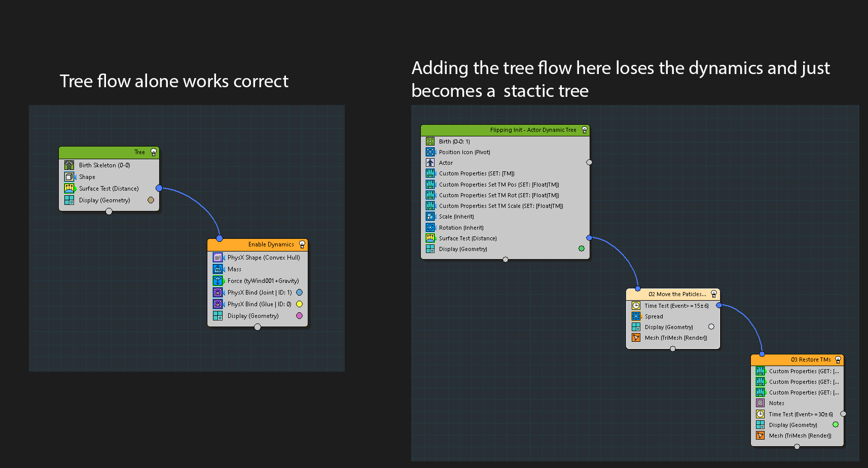Select Custom Properties (SET: [TM]) icon
The width and height of the screenshot is (868, 468).
430,173
